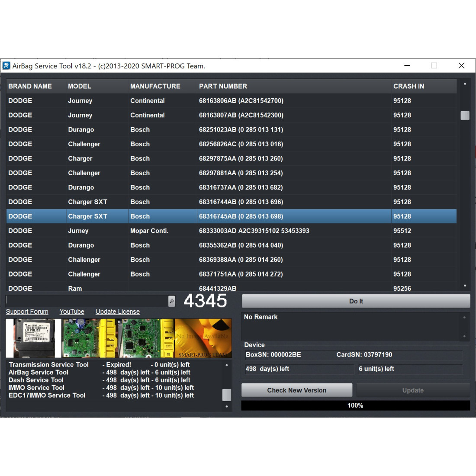
Task: Open the YouTube link
Action: click(72, 312)
